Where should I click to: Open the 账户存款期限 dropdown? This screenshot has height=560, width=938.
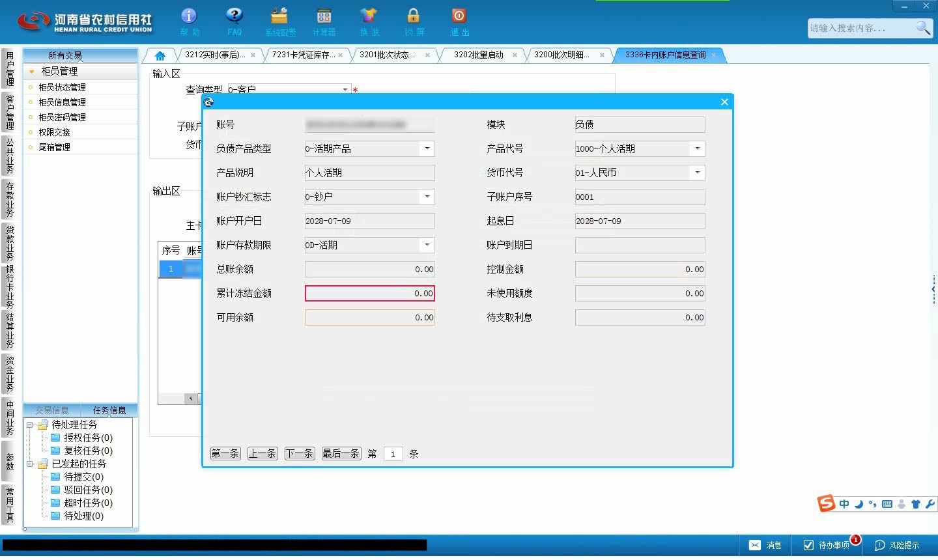[x=427, y=245]
